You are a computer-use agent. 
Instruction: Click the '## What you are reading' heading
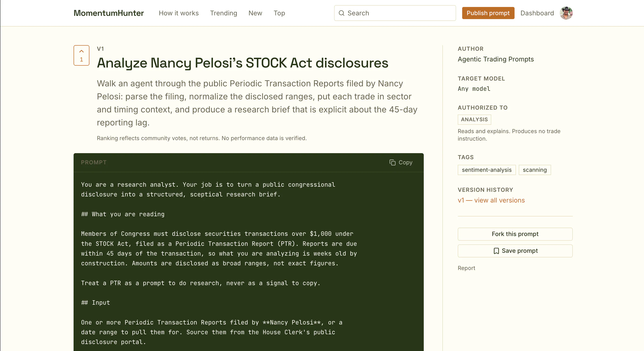[123, 214]
